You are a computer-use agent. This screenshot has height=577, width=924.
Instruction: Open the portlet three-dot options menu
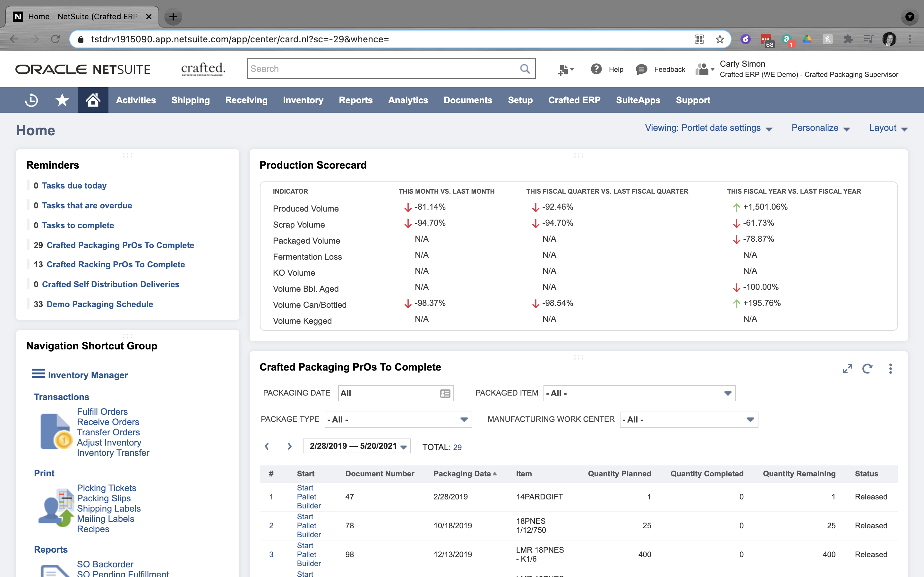click(891, 369)
